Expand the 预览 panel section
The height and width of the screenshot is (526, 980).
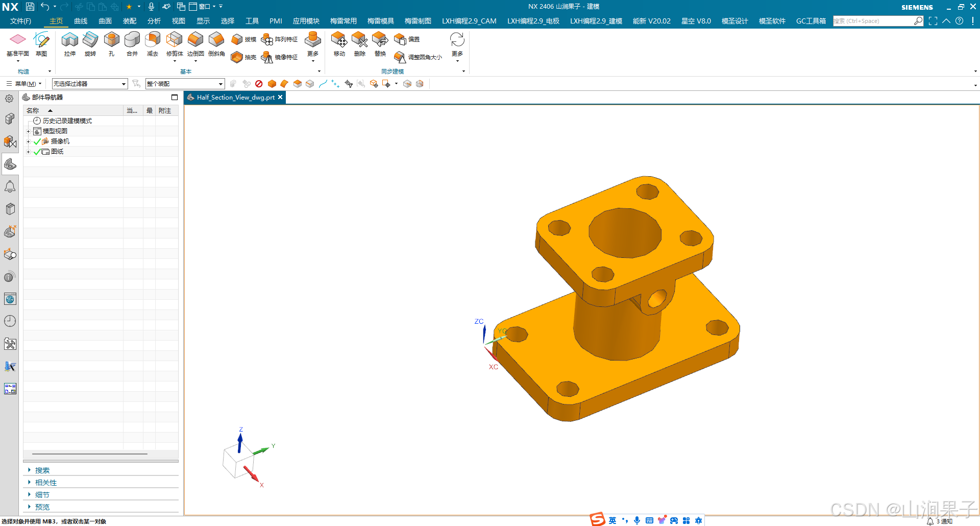pos(42,507)
